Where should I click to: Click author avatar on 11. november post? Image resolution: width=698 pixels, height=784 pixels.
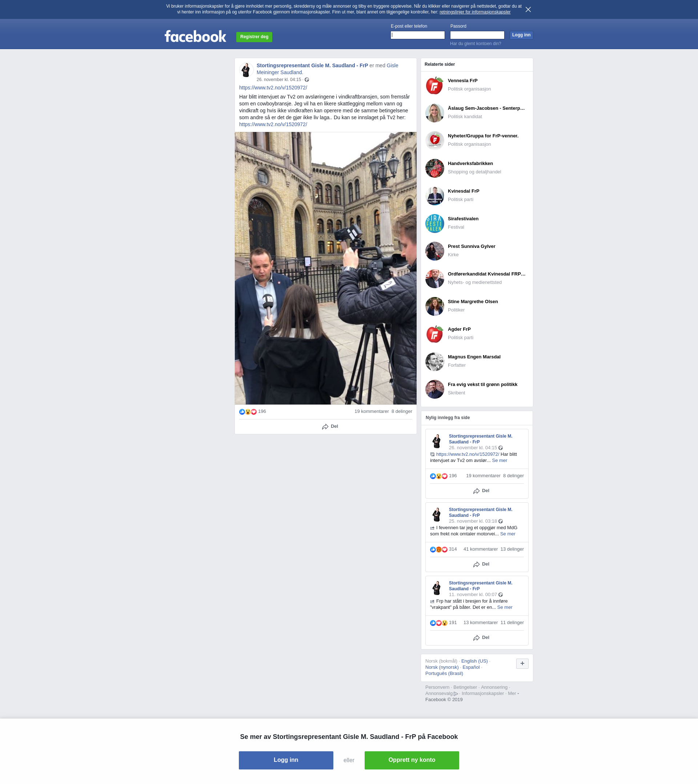tap(437, 588)
